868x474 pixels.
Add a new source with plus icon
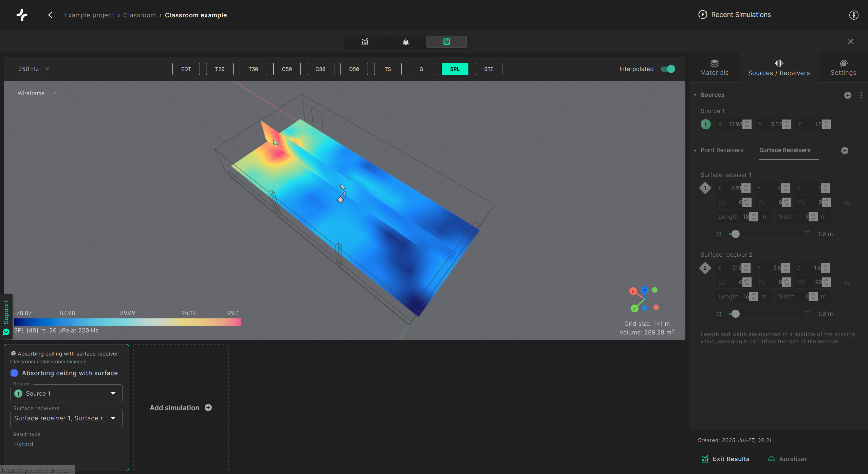click(848, 95)
